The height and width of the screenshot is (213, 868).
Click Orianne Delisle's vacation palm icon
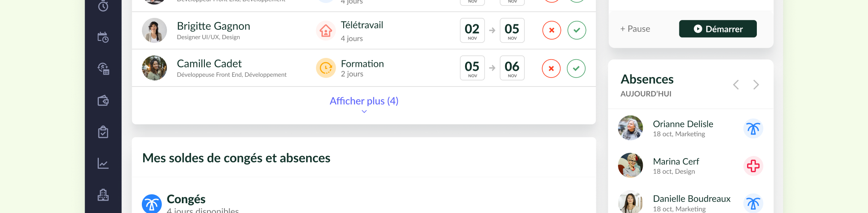[753, 129]
